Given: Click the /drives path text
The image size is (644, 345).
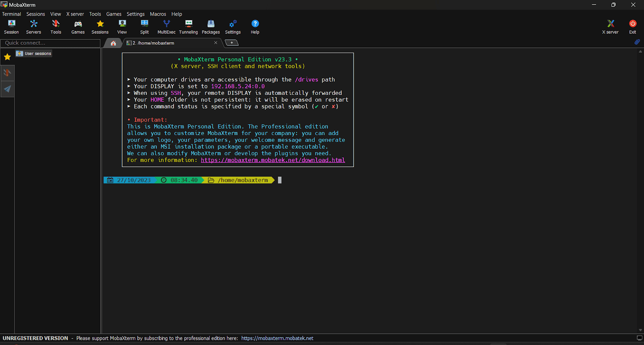Looking at the screenshot, I should pyautogui.click(x=306, y=80).
